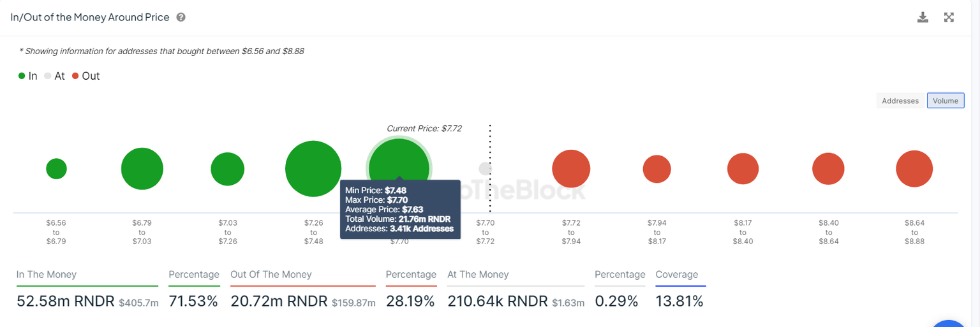Screen dimensions: 980x327
Task: Expand chart to fullscreen
Action: coord(949,17)
